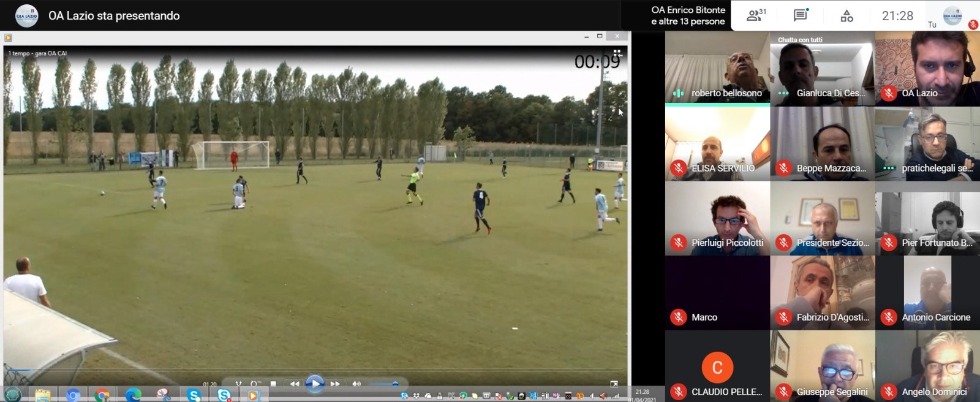Click the muted mic icon on CLAUDIO PELLE tile
Image resolution: width=980 pixels, height=402 pixels.
click(x=678, y=392)
